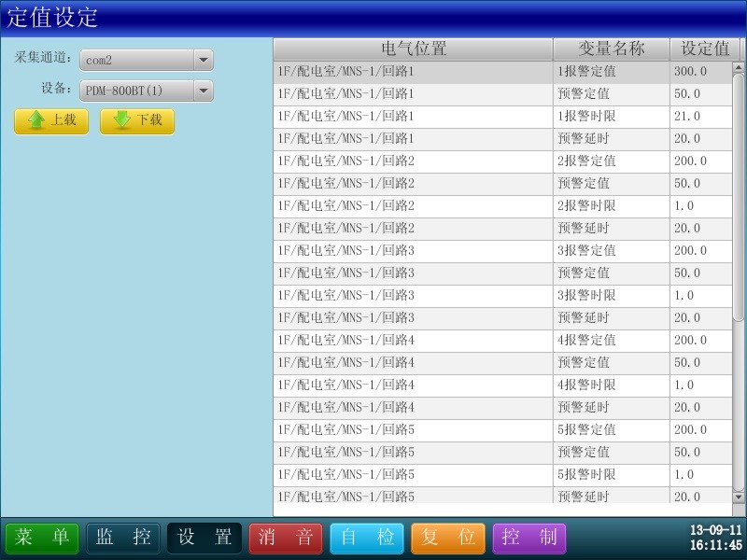
Task: Switch to 监控 monitoring from the bottom bar
Action: (x=122, y=539)
